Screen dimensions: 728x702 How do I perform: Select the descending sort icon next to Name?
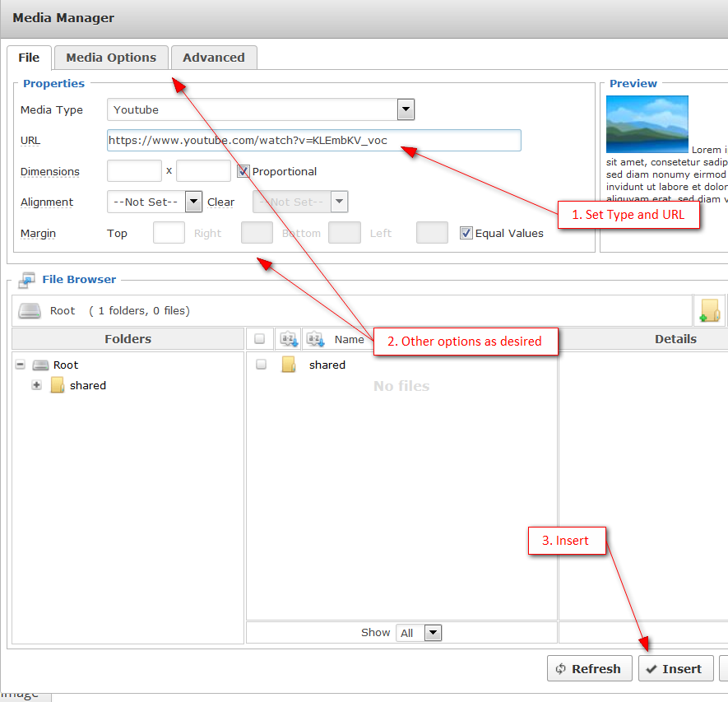315,338
